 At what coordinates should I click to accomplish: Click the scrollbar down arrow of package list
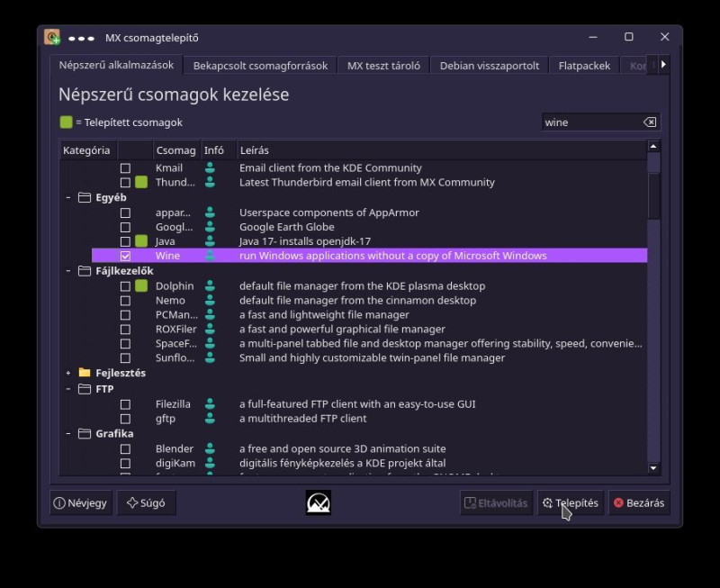(x=653, y=468)
